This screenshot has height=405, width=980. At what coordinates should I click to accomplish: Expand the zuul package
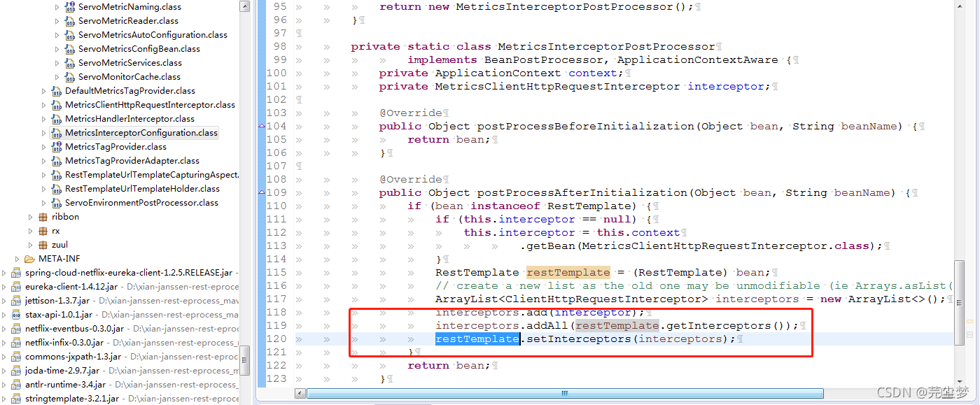[31, 245]
